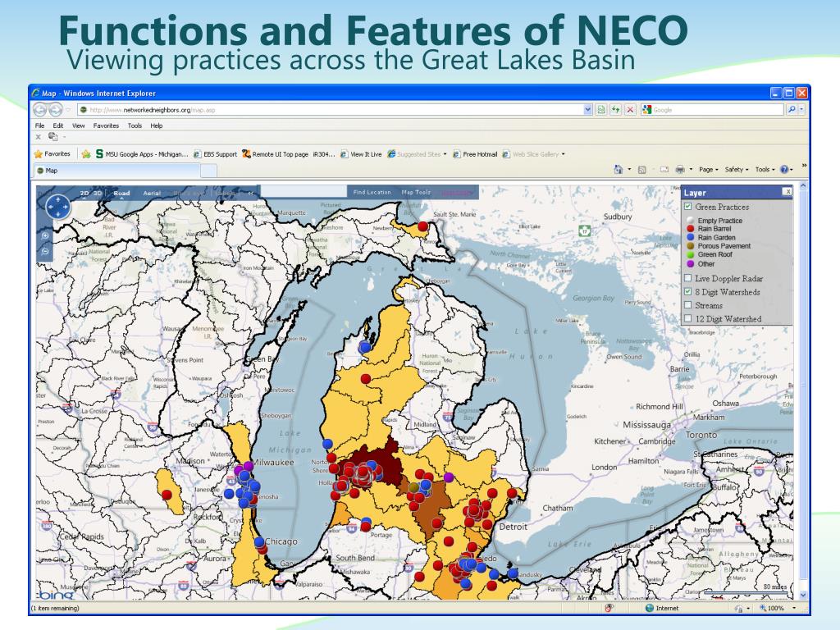Open EBS Support favorite link
Screen dimensions: 840x630
[215, 153]
